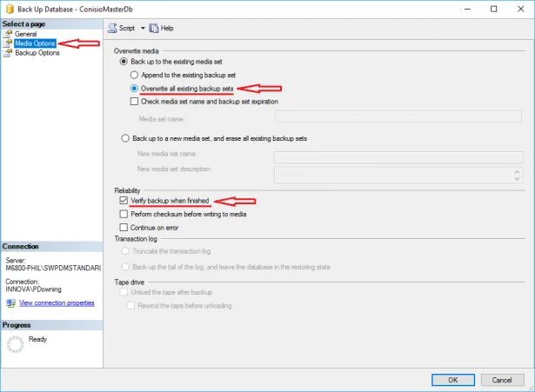Click the database icon in title bar
Screen dimensions: 535x392
[x=10, y=8]
